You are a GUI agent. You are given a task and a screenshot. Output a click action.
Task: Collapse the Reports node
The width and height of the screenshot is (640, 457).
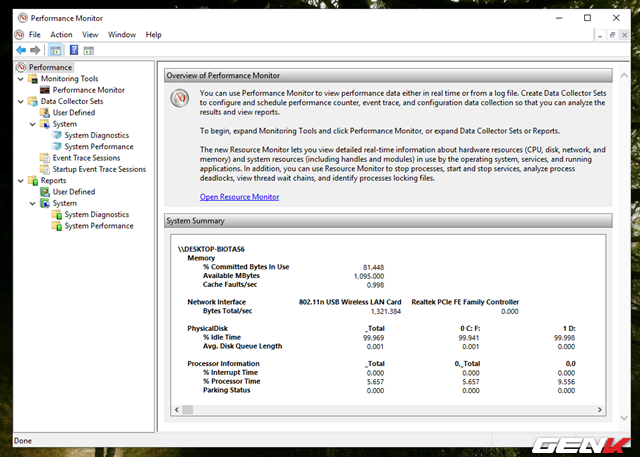tap(21, 180)
